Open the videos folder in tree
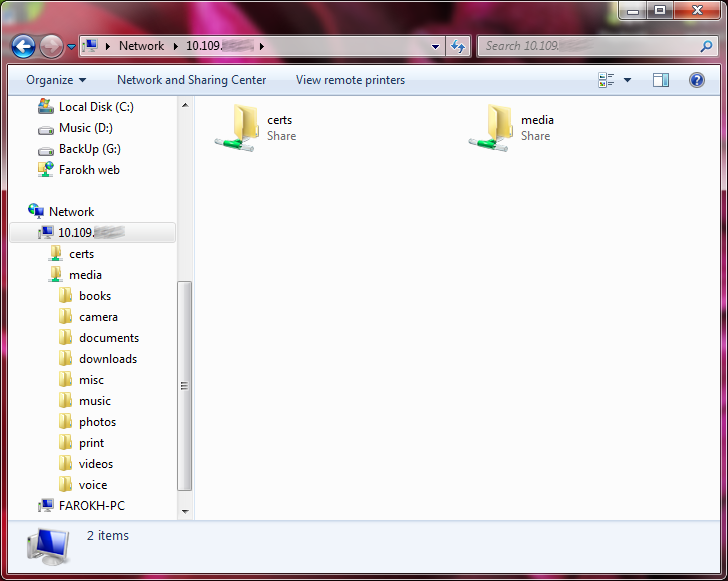 [x=96, y=464]
